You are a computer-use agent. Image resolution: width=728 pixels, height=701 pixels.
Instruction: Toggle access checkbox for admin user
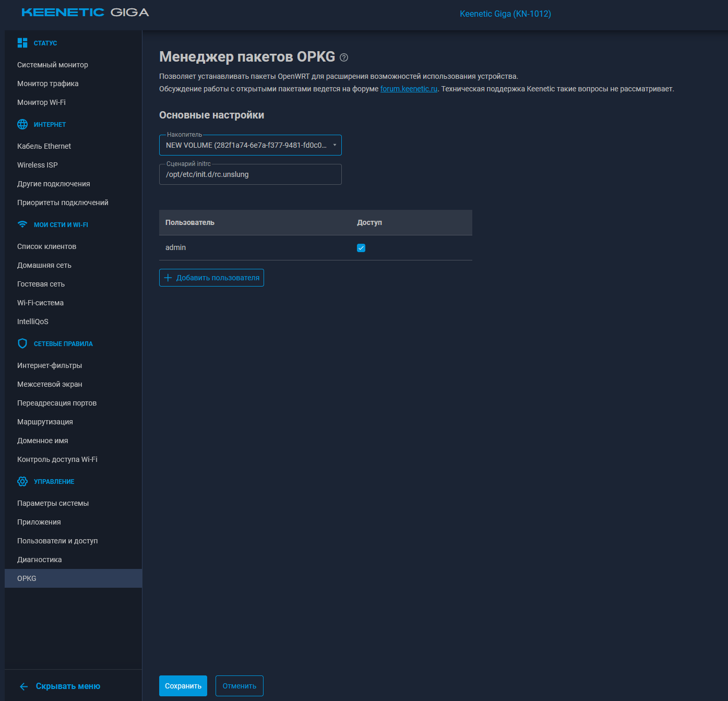point(361,248)
